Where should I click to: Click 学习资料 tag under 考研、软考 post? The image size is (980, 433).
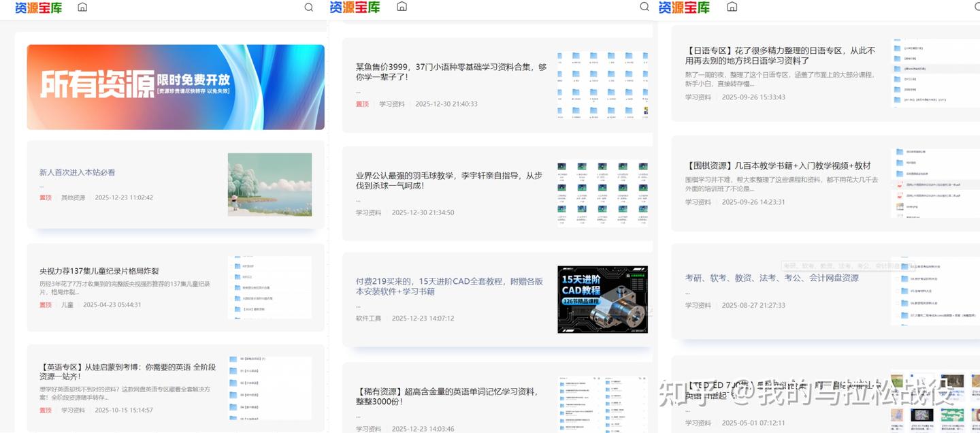pyautogui.click(x=698, y=305)
